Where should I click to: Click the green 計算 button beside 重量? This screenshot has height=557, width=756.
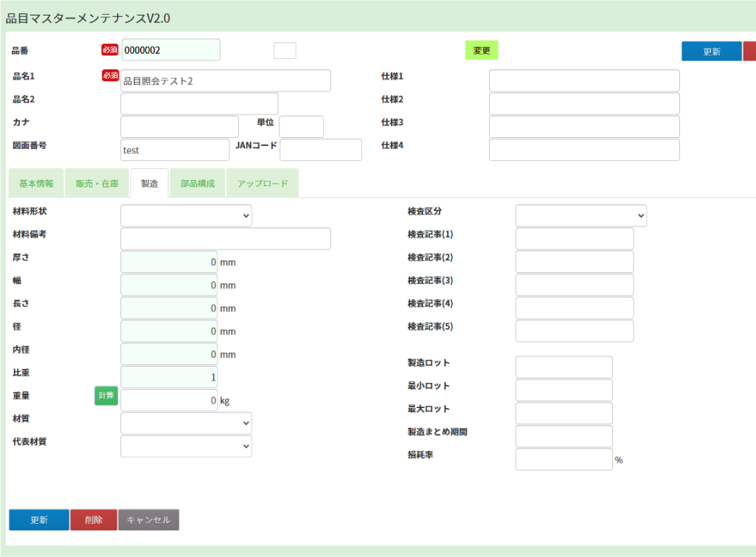click(106, 396)
